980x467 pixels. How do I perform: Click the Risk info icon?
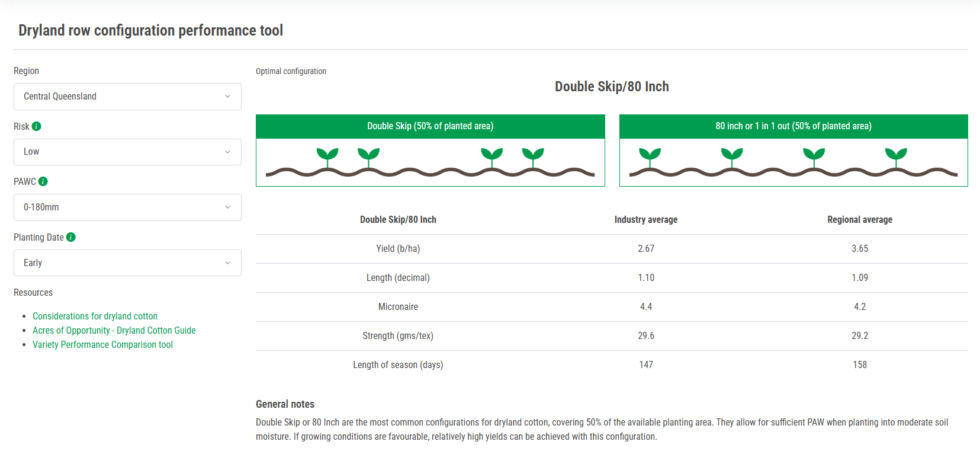click(36, 126)
